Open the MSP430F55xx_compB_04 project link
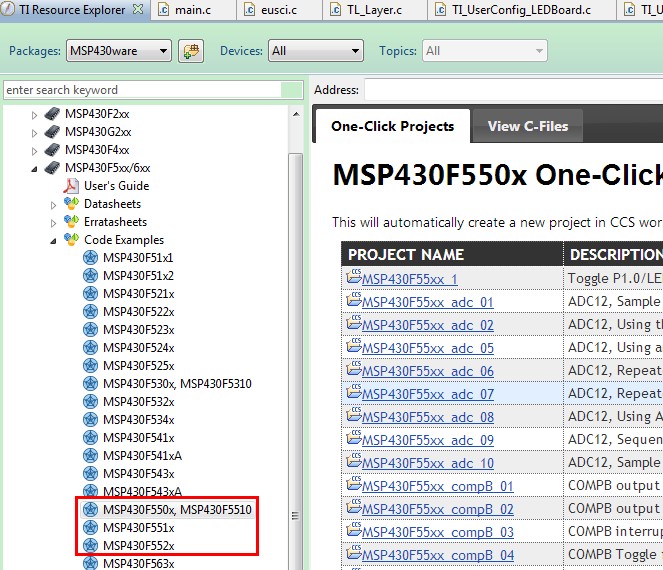663x570 pixels. [x=438, y=555]
